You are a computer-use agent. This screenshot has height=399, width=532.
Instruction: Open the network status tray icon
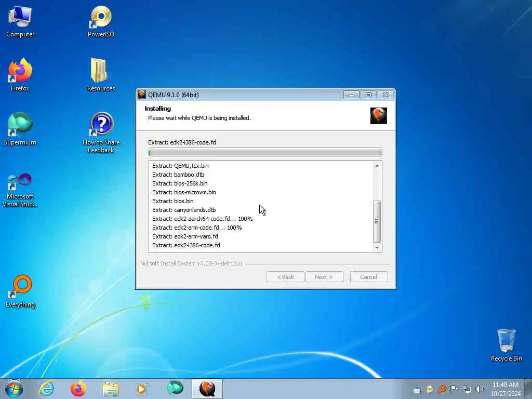[x=467, y=390]
